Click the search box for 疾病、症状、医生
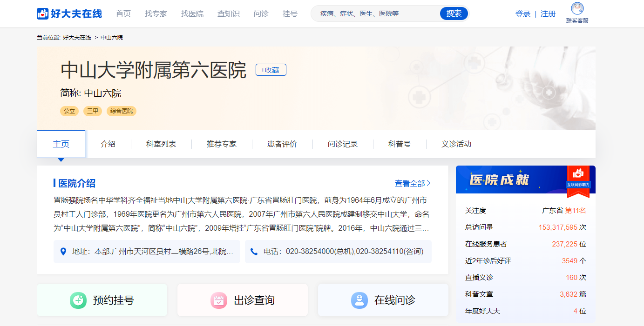The height and width of the screenshot is (326, 644). [x=375, y=13]
